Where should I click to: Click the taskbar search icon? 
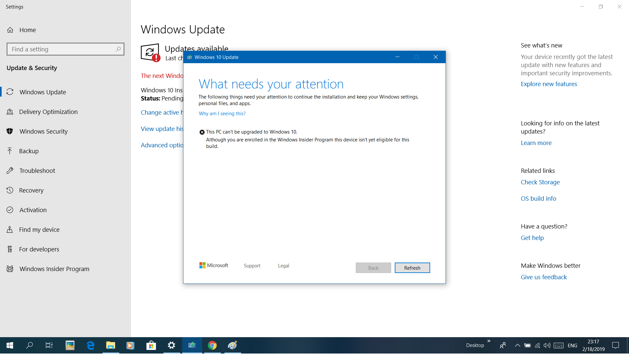click(x=29, y=345)
